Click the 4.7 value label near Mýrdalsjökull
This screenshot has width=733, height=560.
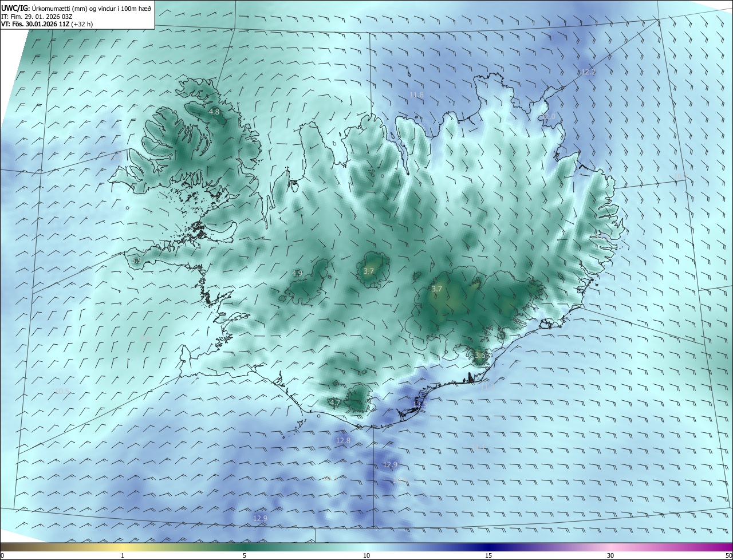pos(335,403)
